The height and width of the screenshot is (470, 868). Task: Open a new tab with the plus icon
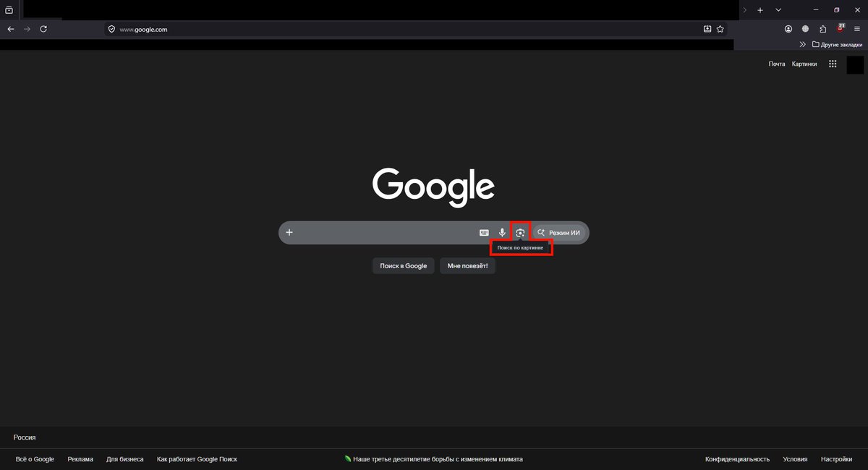[760, 10]
